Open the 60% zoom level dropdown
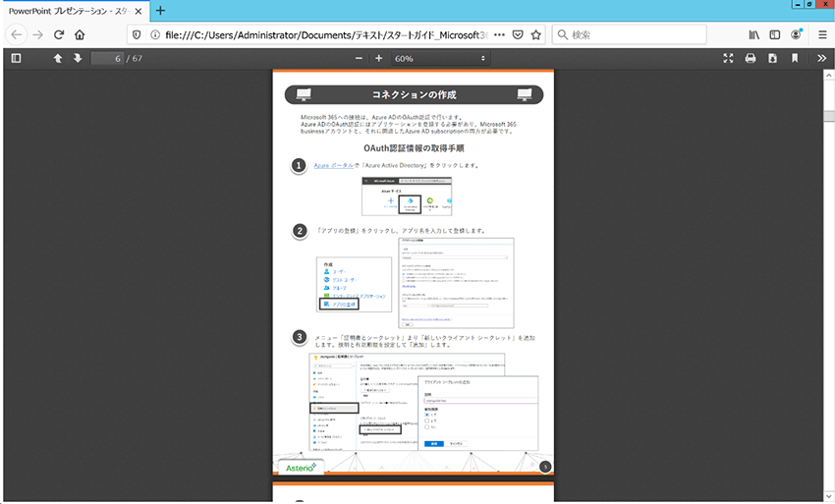The height and width of the screenshot is (504, 835). (440, 58)
